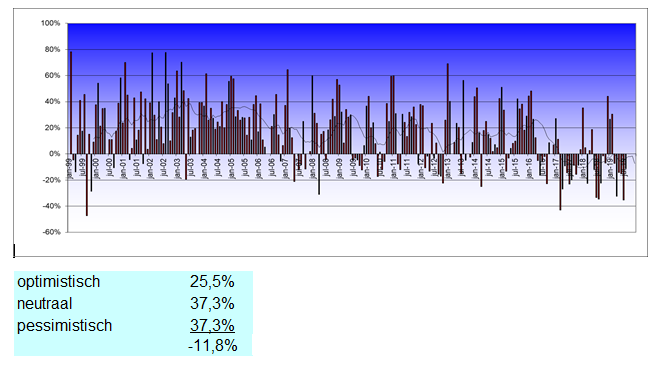The height and width of the screenshot is (371, 661).
Task: Click the 80% y-axis label
Action: 52,49
